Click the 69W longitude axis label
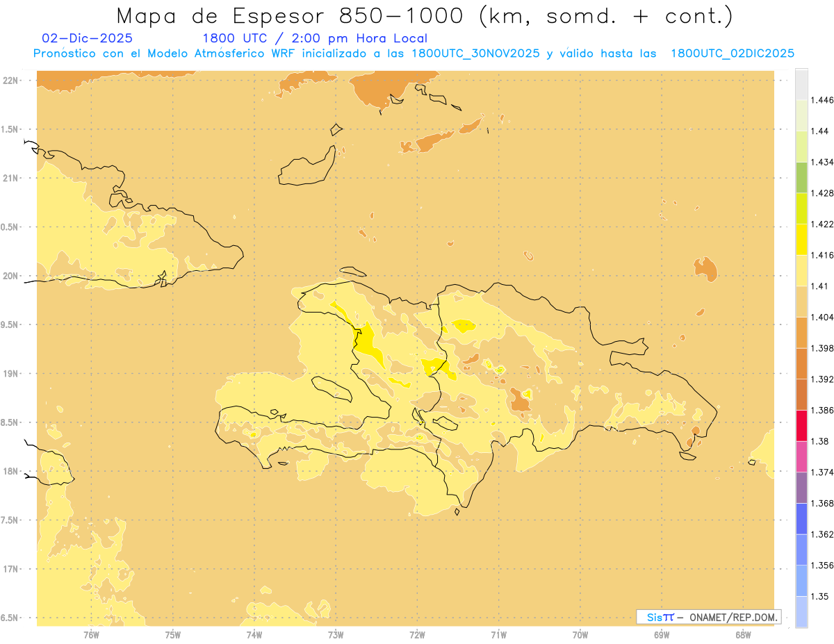 click(662, 634)
